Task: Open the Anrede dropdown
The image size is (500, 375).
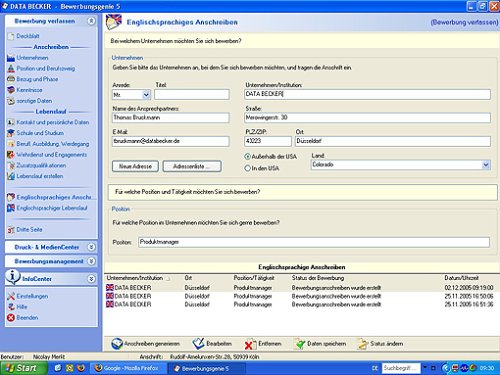Action: pos(146,95)
